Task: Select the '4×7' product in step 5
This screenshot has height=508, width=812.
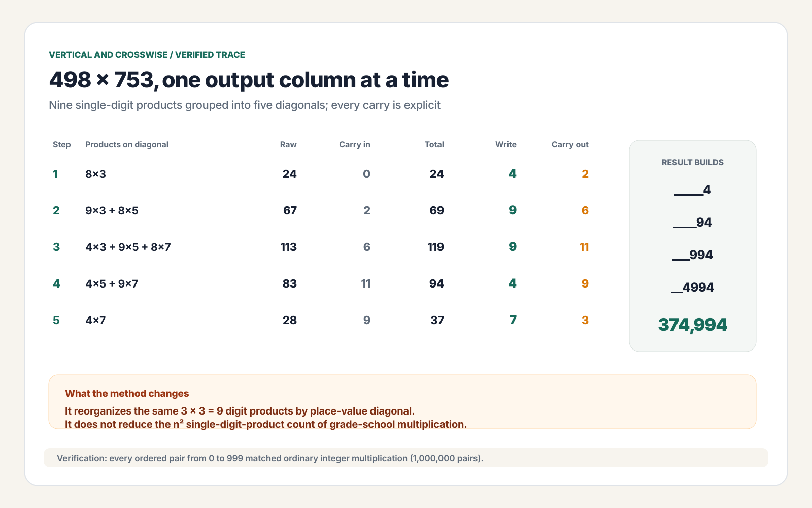Action: 95,321
